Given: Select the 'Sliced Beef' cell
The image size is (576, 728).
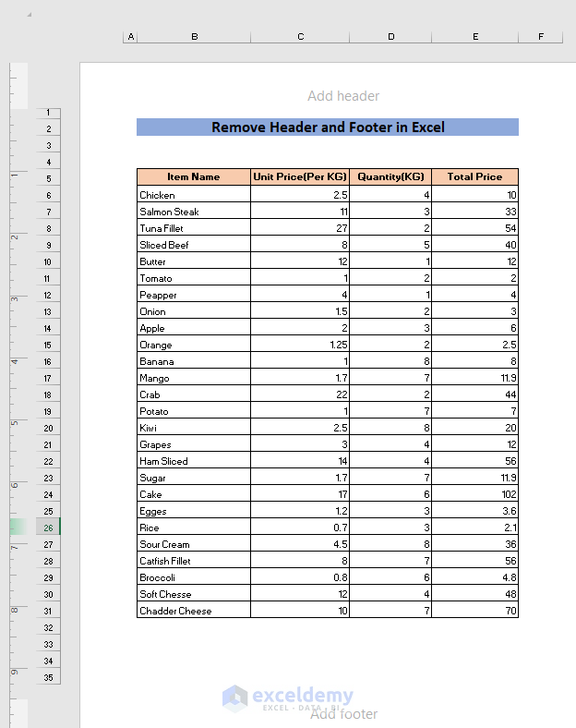Looking at the screenshot, I should click(x=194, y=245).
